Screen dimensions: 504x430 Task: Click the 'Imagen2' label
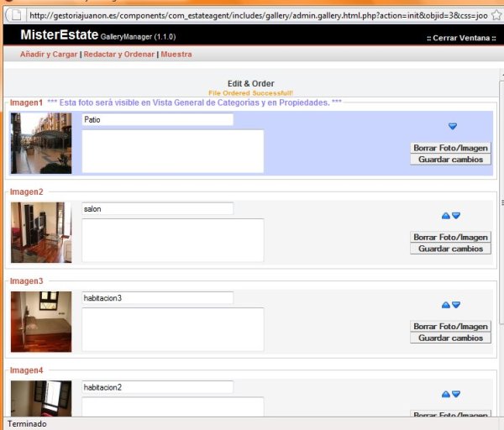[x=26, y=191]
